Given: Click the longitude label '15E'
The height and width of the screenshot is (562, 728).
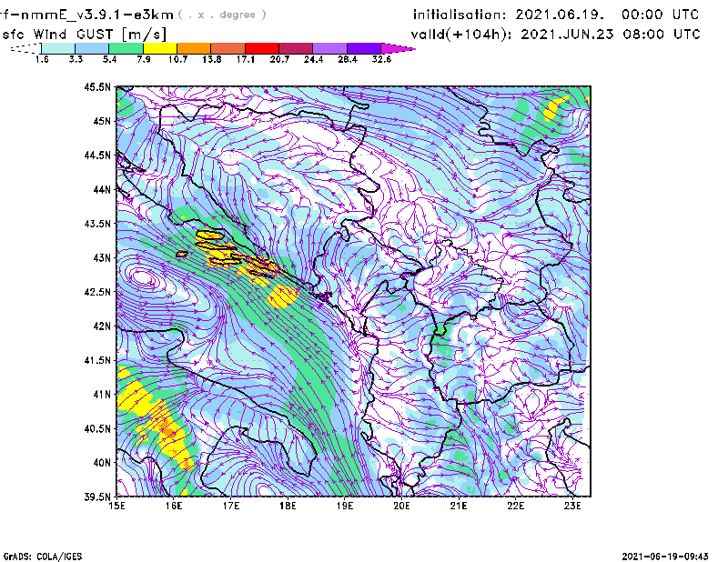Looking at the screenshot, I should (x=116, y=506).
